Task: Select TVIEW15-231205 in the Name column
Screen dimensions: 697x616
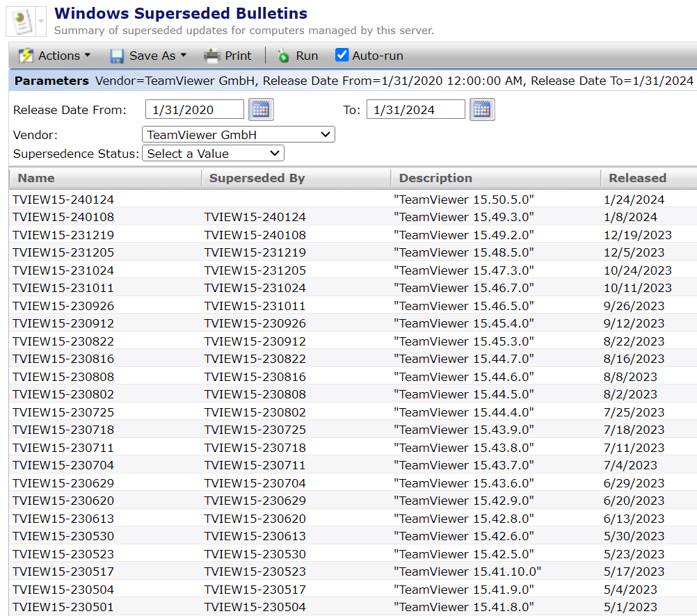Action: [x=63, y=252]
